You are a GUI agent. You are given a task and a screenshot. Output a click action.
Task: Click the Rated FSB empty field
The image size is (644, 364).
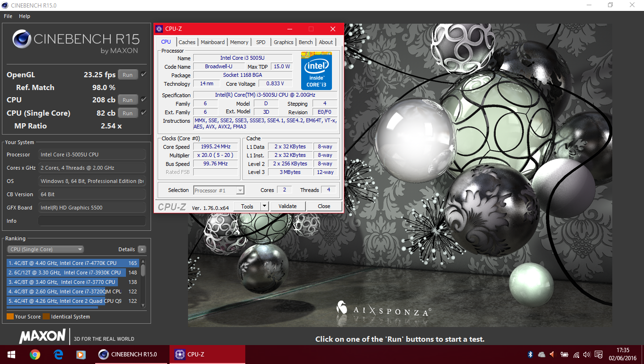coord(216,172)
